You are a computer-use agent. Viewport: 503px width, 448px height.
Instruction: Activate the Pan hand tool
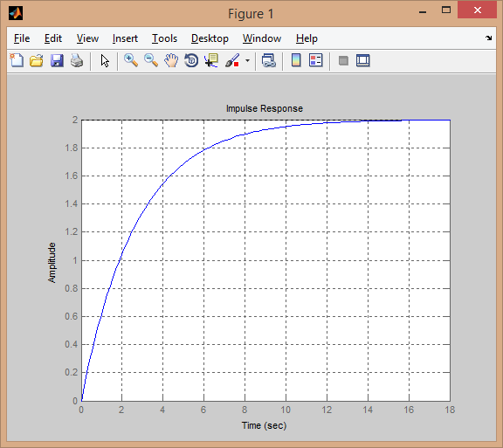click(171, 60)
